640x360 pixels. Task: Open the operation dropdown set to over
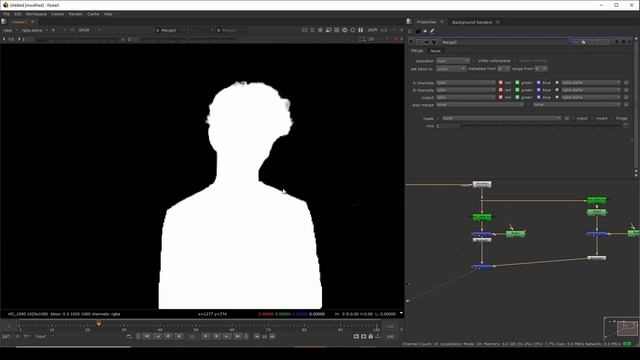point(453,61)
